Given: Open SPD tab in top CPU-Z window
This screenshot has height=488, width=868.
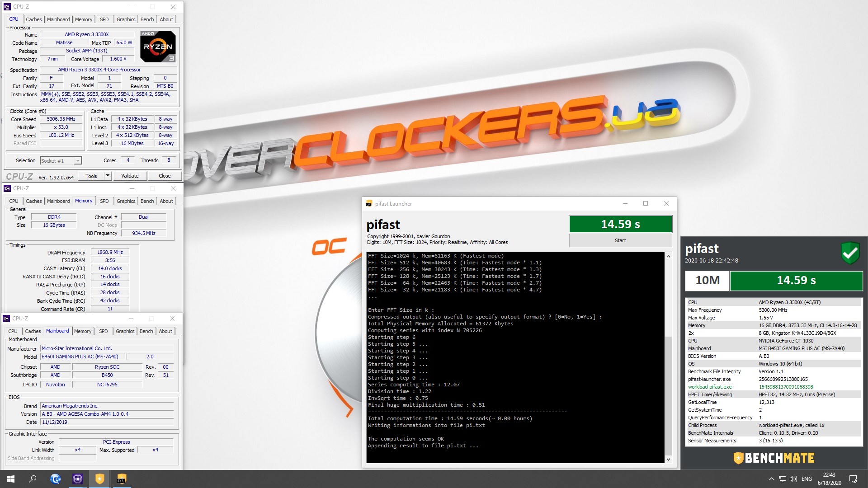Looking at the screenshot, I should pos(104,19).
